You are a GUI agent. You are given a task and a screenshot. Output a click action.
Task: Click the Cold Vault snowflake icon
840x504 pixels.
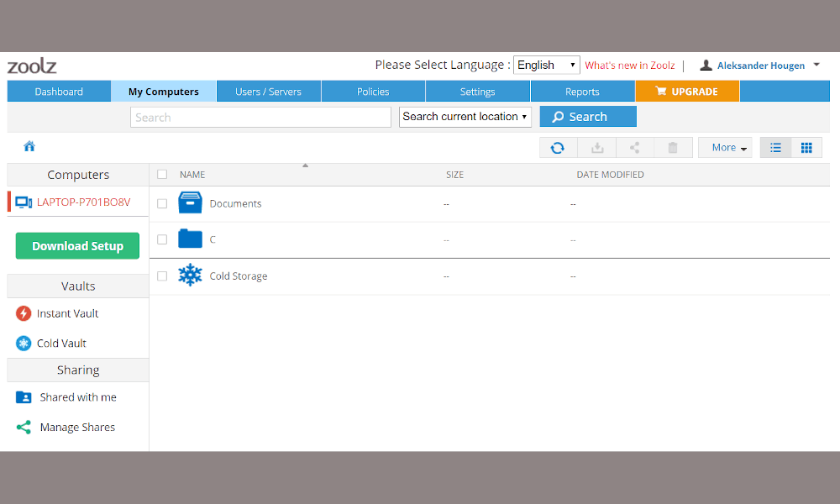pyautogui.click(x=24, y=344)
